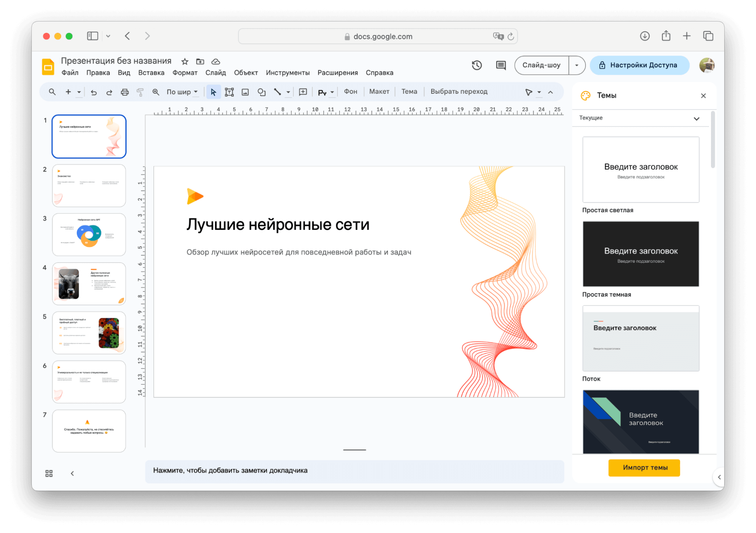This screenshot has height=533, width=756.
Task: Click the print icon in toolbar
Action: pos(124,92)
